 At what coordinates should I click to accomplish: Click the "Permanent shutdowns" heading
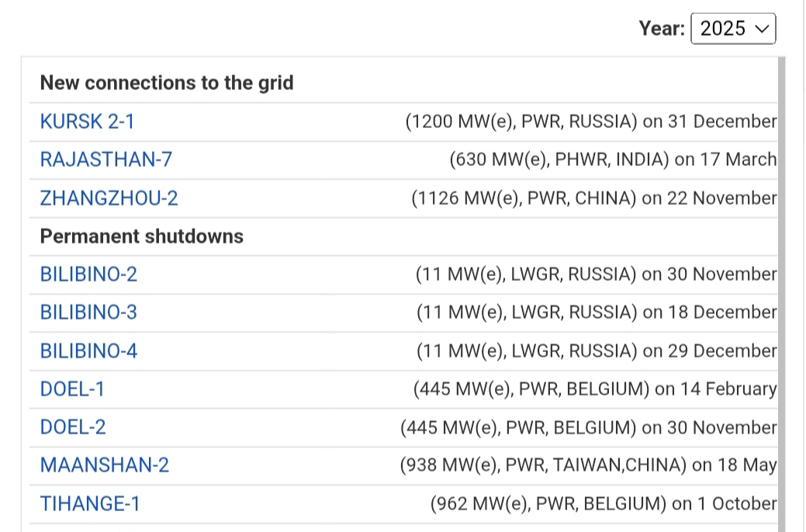point(142,236)
